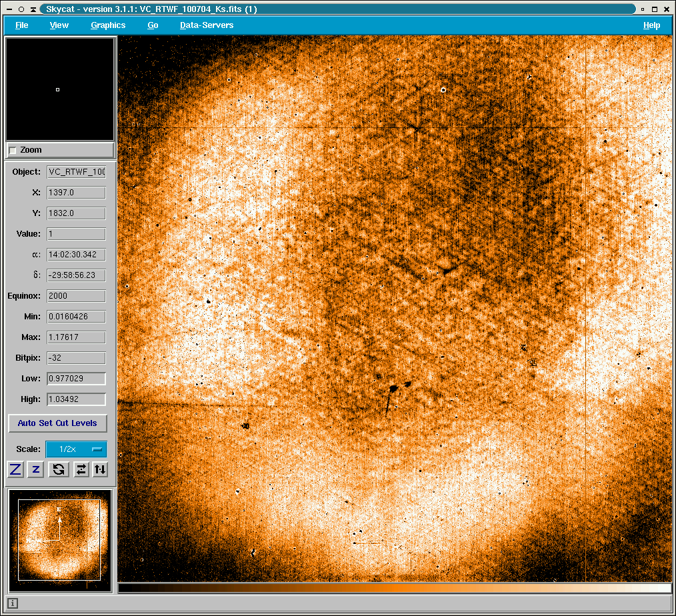Image resolution: width=676 pixels, height=616 pixels.
Task: Click the colormap ramp bar below image
Action: (x=395, y=588)
